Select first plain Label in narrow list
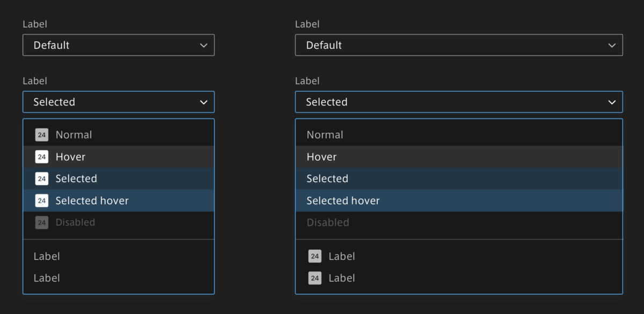The width and height of the screenshot is (644, 314). pos(47,257)
